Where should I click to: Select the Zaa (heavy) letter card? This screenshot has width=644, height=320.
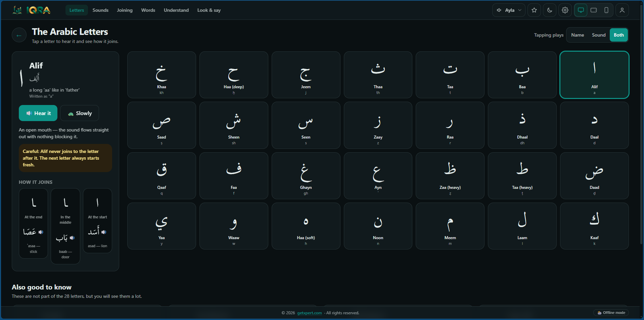[x=450, y=176]
